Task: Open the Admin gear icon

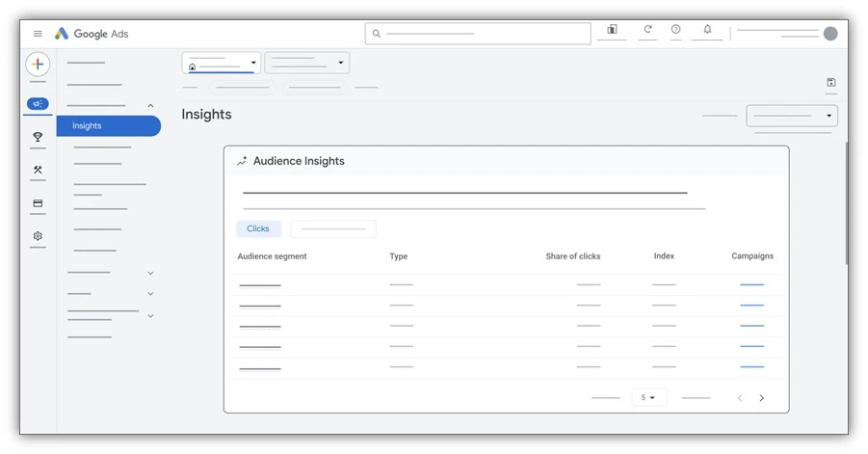Action: pyautogui.click(x=38, y=236)
